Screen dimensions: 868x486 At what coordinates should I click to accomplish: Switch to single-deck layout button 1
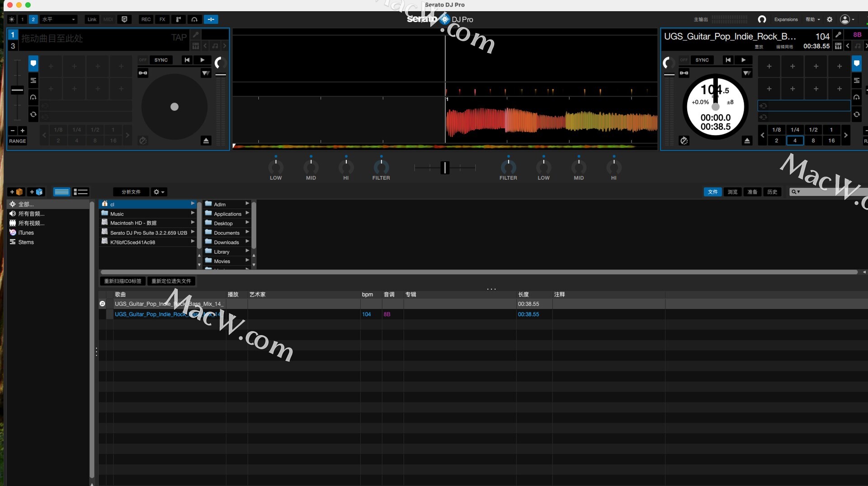tap(22, 19)
